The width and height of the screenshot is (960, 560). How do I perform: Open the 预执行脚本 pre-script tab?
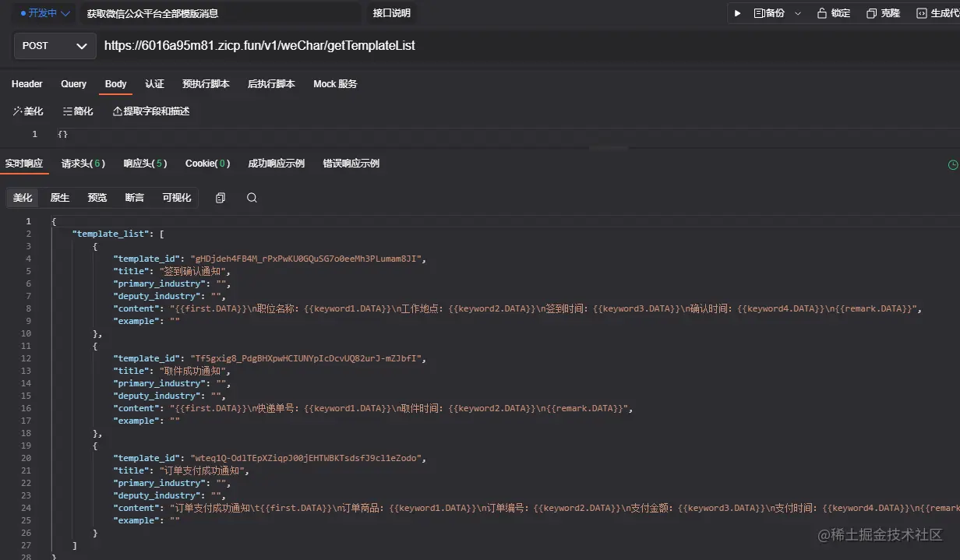[x=206, y=84]
